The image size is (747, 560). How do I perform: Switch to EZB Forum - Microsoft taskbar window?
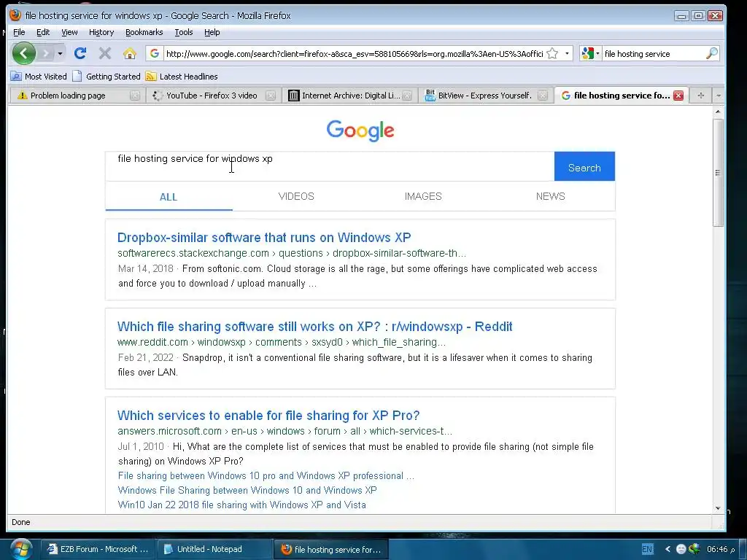pyautogui.click(x=98, y=549)
